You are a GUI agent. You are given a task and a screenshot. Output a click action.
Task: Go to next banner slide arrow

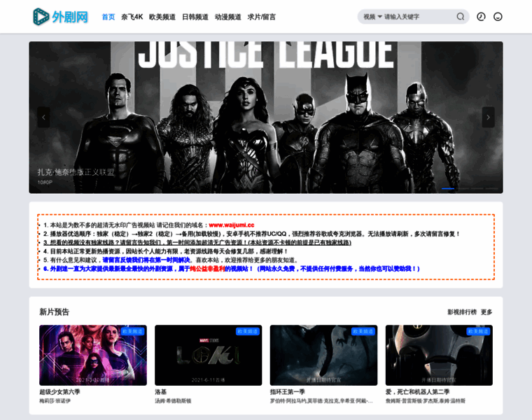coord(488,118)
